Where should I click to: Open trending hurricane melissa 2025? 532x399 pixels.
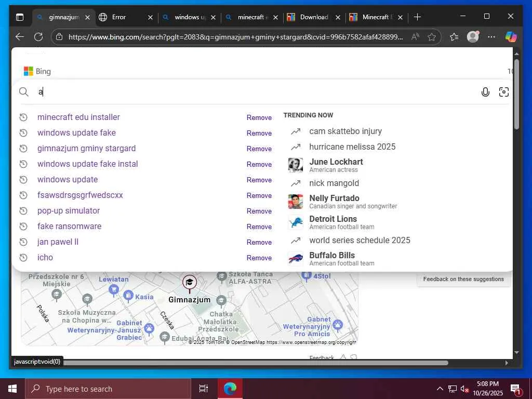click(x=352, y=147)
